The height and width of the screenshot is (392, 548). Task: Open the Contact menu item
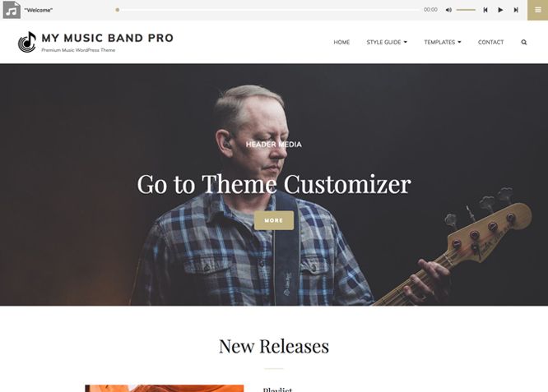[490, 42]
